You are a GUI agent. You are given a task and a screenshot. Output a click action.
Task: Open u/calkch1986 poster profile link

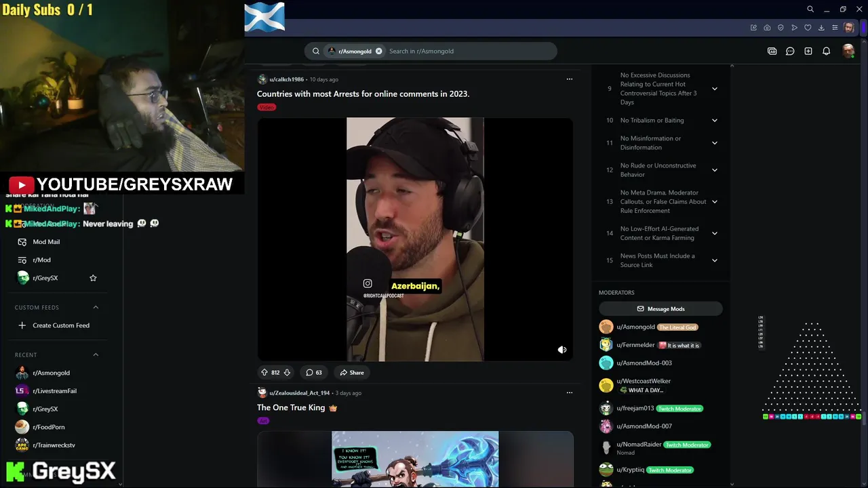click(x=286, y=79)
